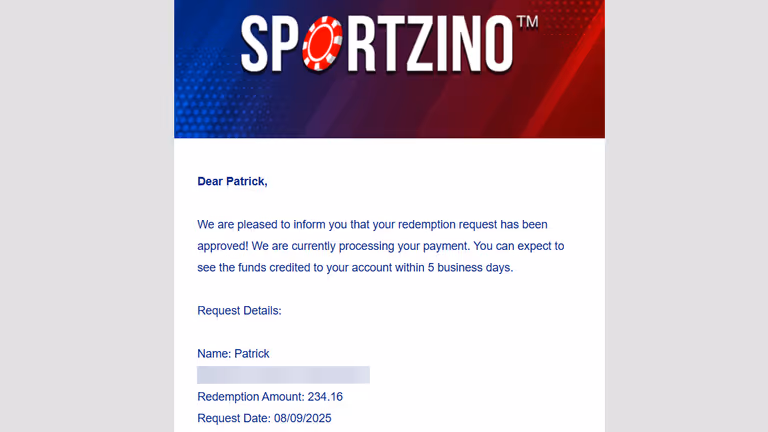Click the blurred redacted bar
This screenshot has height=432, width=768.
coord(283,375)
